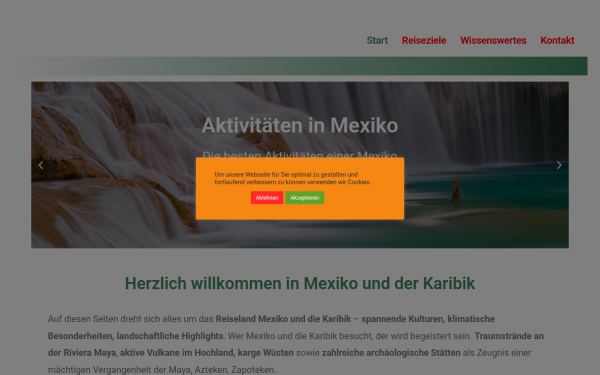Click the Aktivitäten in Mexiko slide heading
The width and height of the screenshot is (600, 375).
[x=300, y=126]
